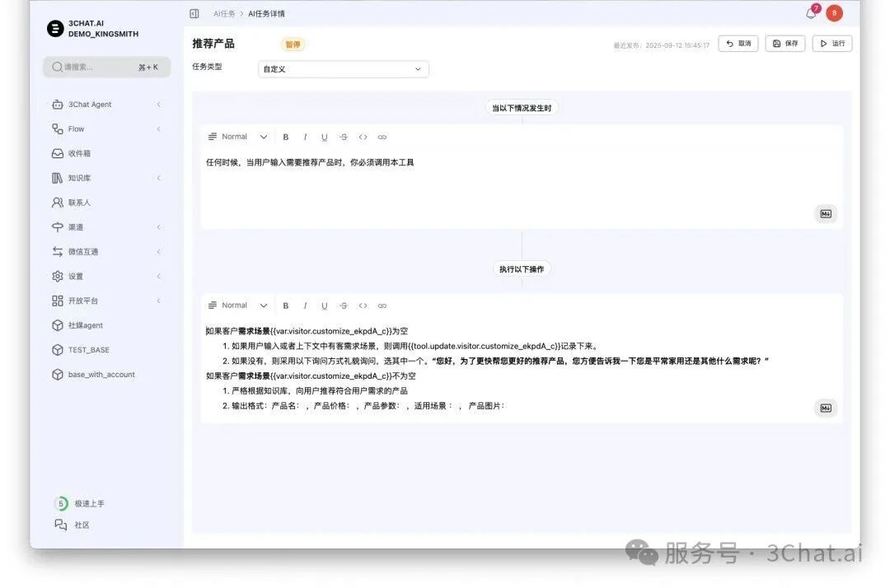Open 极速上手 quick start guide
The image size is (890, 588).
79,503
